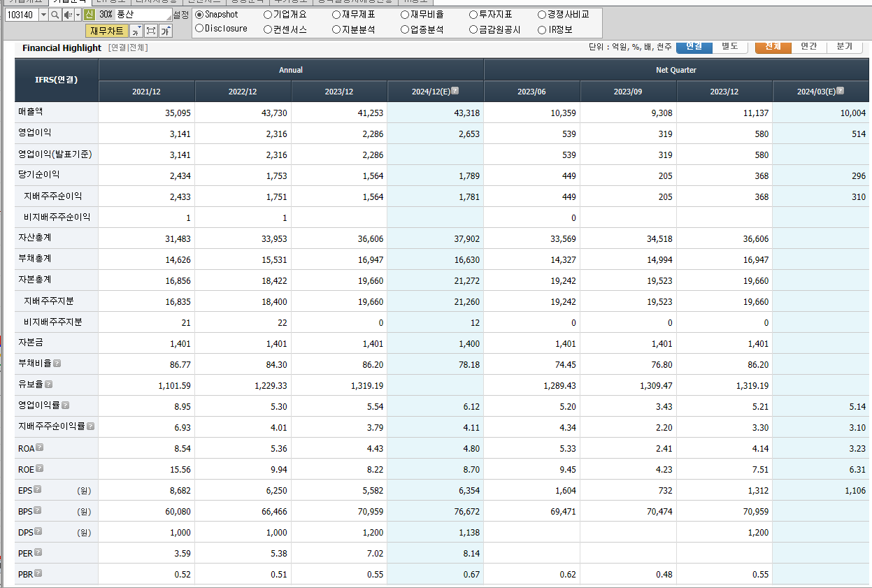Open help icon next to BPS
The image size is (872, 588).
point(38,510)
